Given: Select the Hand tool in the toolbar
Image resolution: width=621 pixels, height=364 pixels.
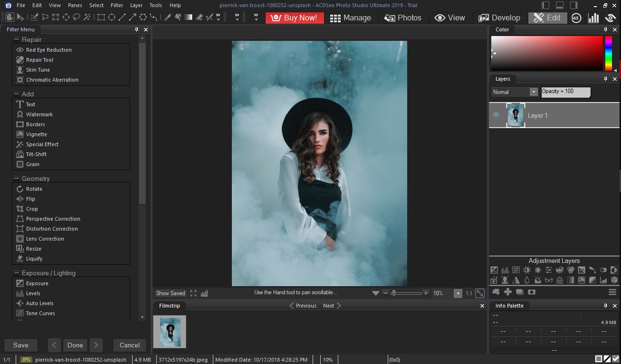Looking at the screenshot, I should (10, 18).
